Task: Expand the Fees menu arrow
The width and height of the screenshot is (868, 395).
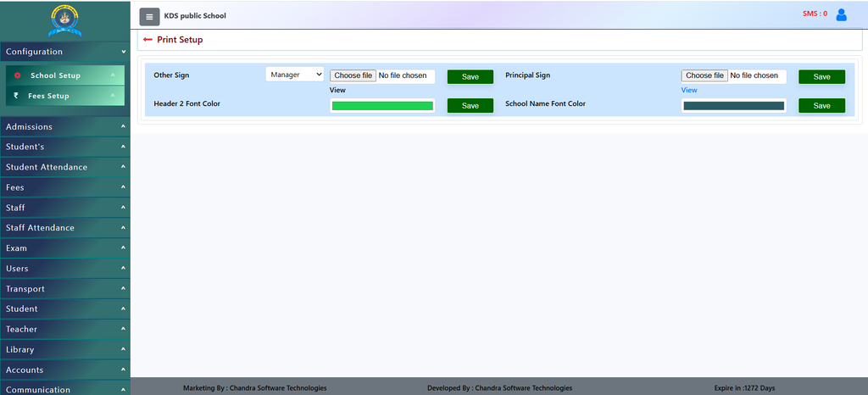Action: (x=123, y=187)
